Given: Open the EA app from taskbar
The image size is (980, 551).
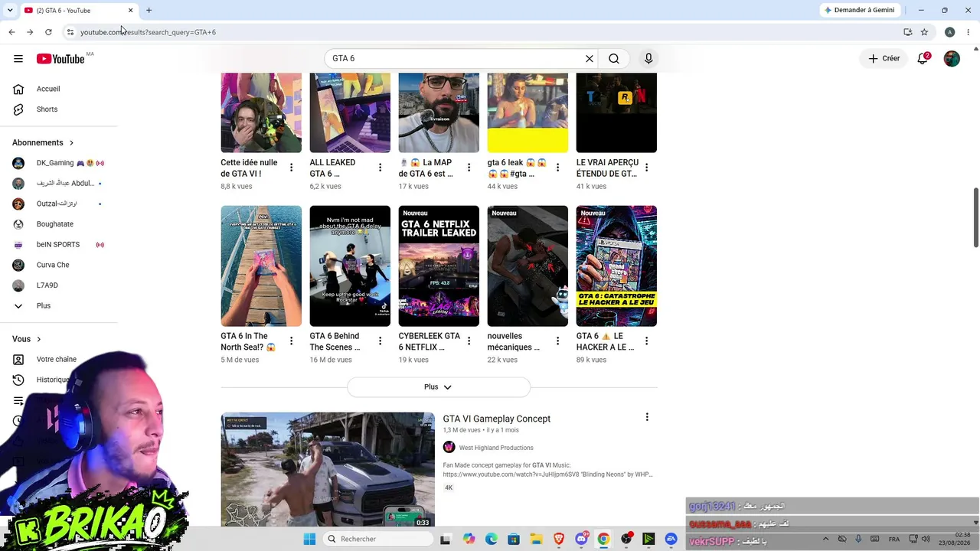Looking at the screenshot, I should [x=671, y=539].
